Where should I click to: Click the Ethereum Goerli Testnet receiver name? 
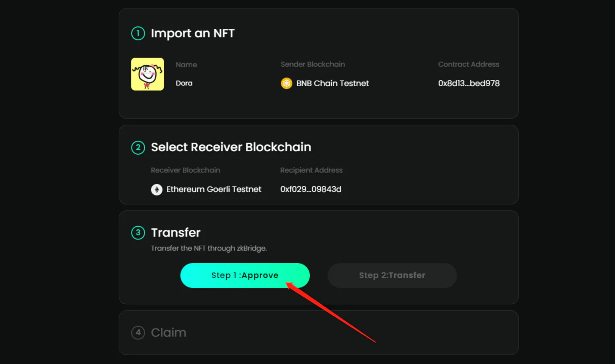214,189
